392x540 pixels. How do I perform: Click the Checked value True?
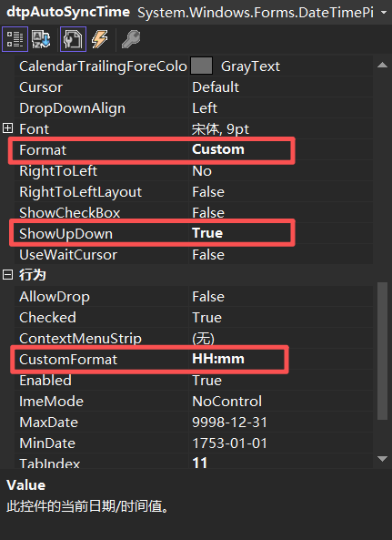pos(206,318)
